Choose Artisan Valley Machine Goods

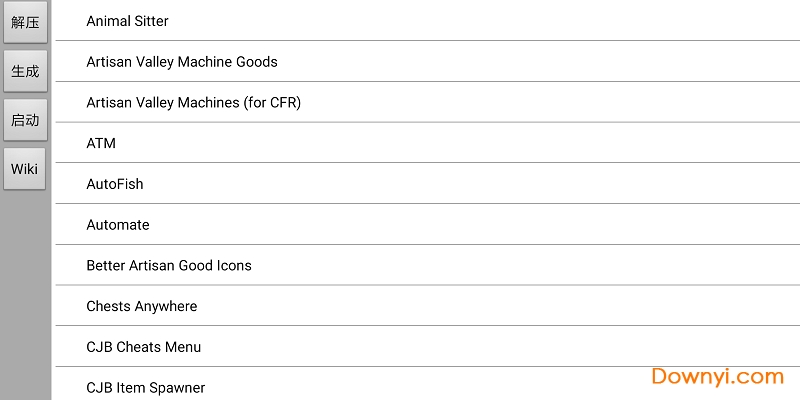(182, 62)
